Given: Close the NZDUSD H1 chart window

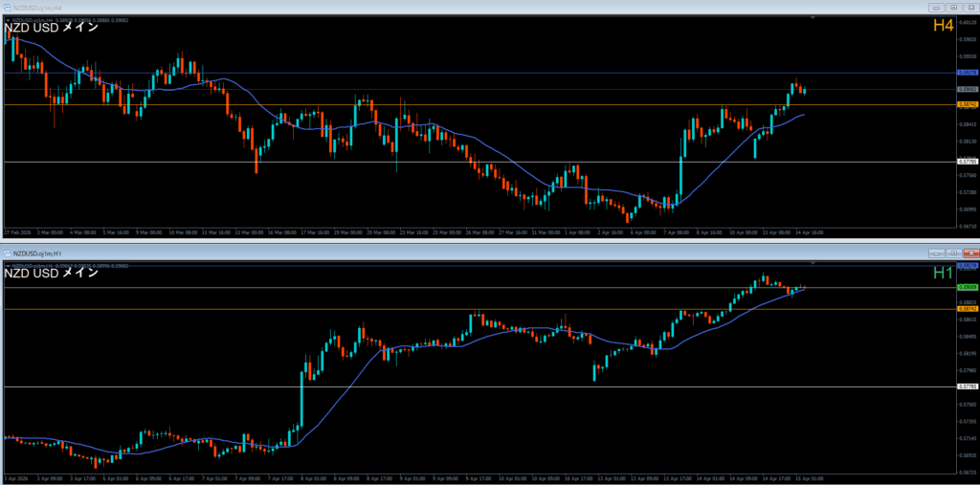Looking at the screenshot, I should click(x=969, y=253).
